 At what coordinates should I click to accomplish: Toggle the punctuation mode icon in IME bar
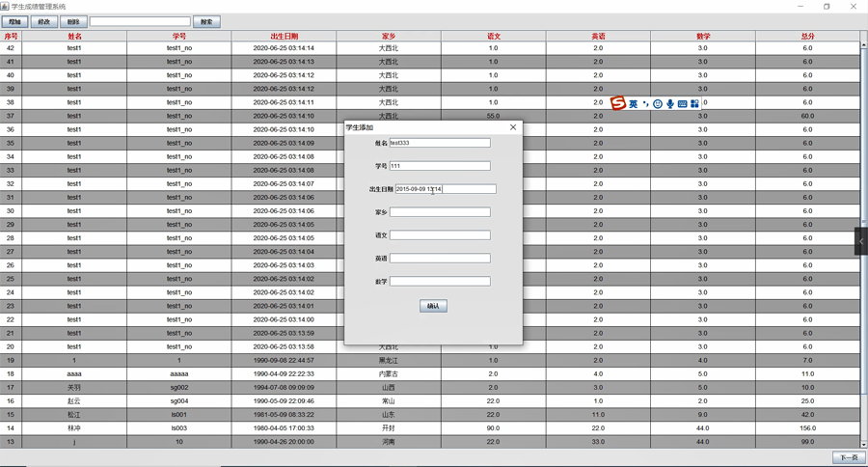(645, 103)
